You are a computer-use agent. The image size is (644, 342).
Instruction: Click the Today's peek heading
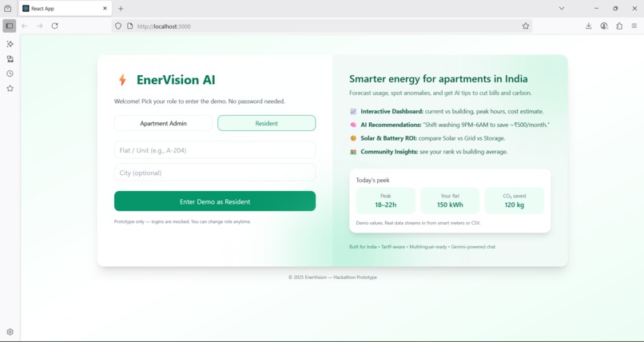click(x=372, y=181)
